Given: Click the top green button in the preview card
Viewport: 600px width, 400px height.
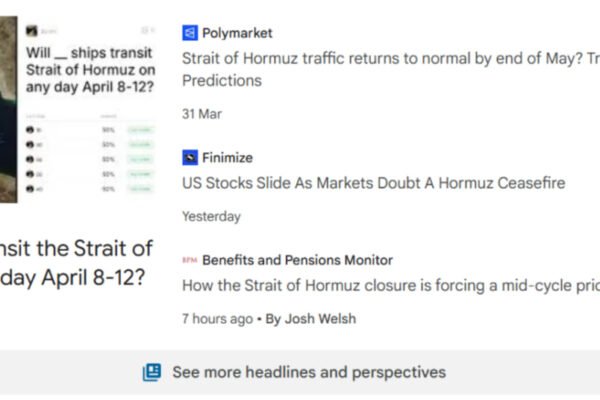Looking at the screenshot, I should click(141, 129).
